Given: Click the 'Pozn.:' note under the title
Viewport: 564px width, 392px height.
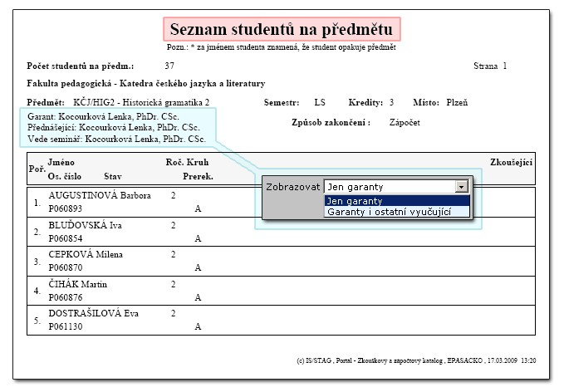Looking at the screenshot, I should 281,47.
